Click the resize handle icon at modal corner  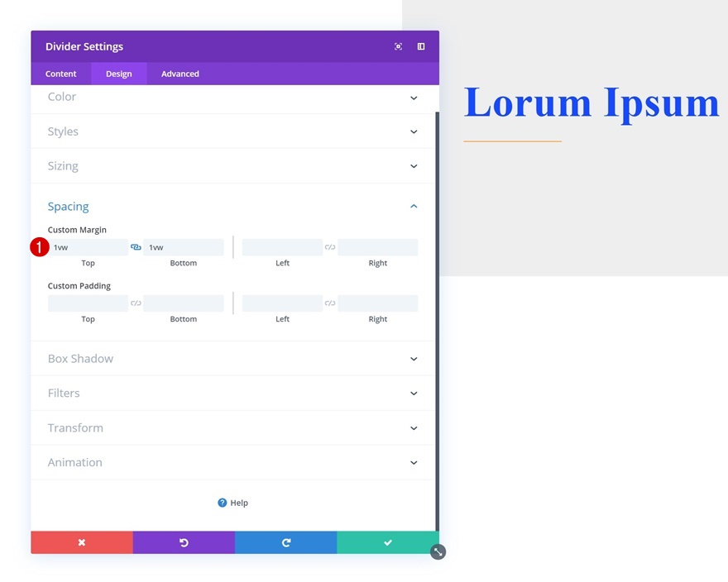[438, 552]
